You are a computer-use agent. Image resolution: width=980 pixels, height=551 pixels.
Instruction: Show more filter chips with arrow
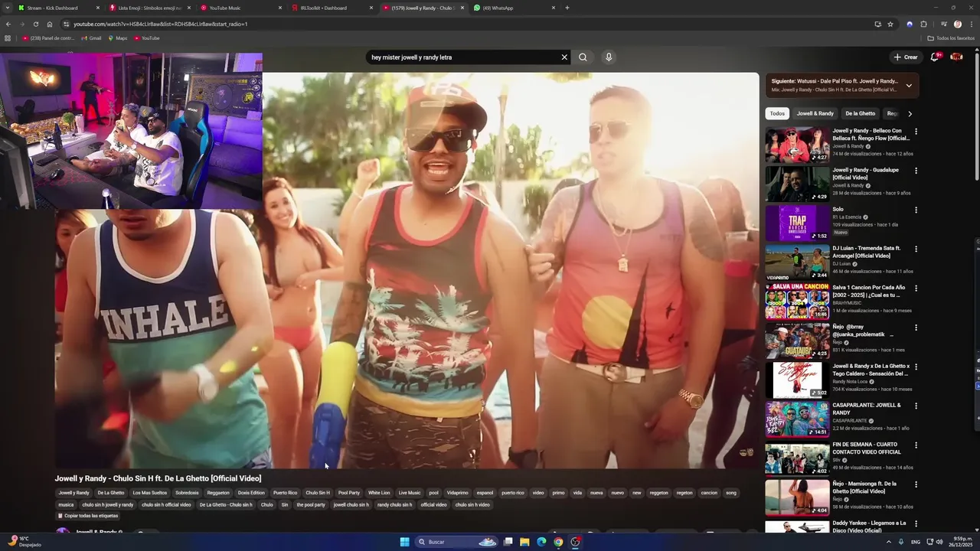point(910,113)
